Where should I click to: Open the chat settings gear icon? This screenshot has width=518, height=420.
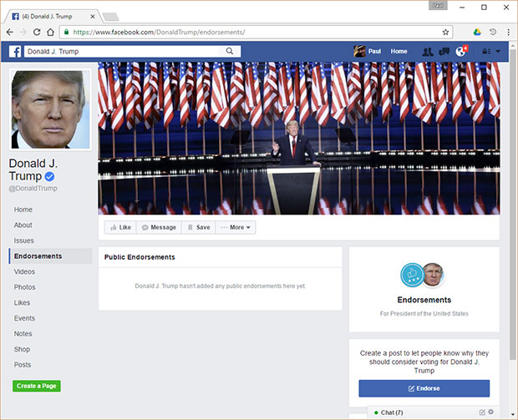pyautogui.click(x=491, y=412)
